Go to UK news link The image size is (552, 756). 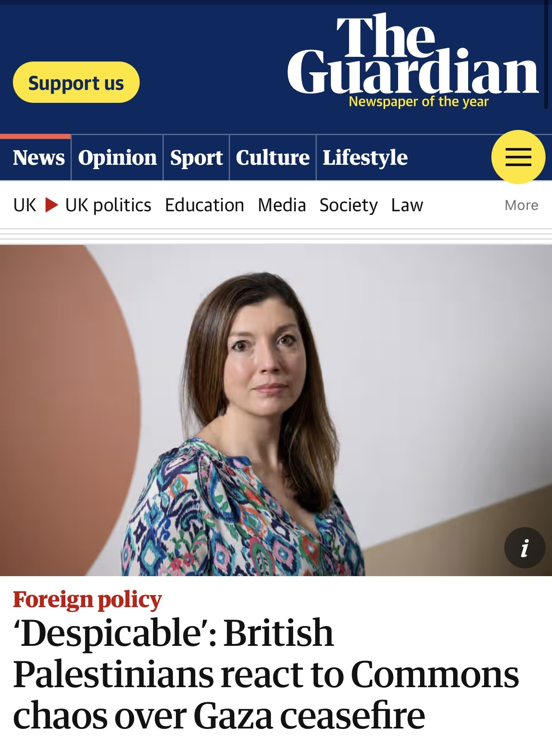pos(25,205)
